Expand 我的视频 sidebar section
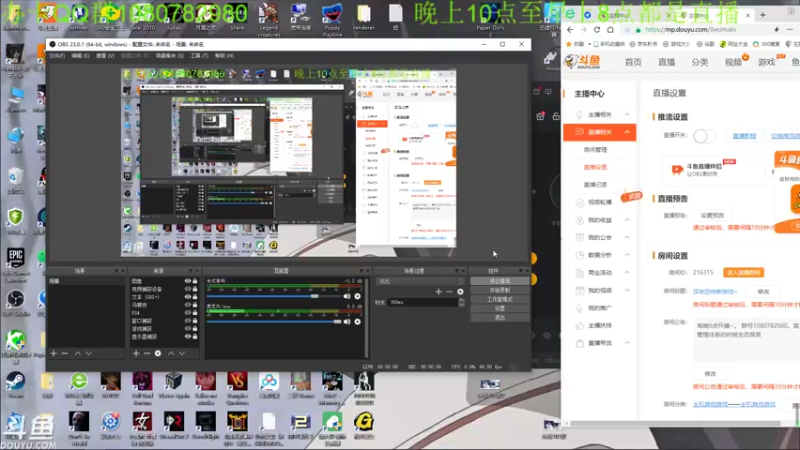This screenshot has width=800, height=450. [x=628, y=290]
